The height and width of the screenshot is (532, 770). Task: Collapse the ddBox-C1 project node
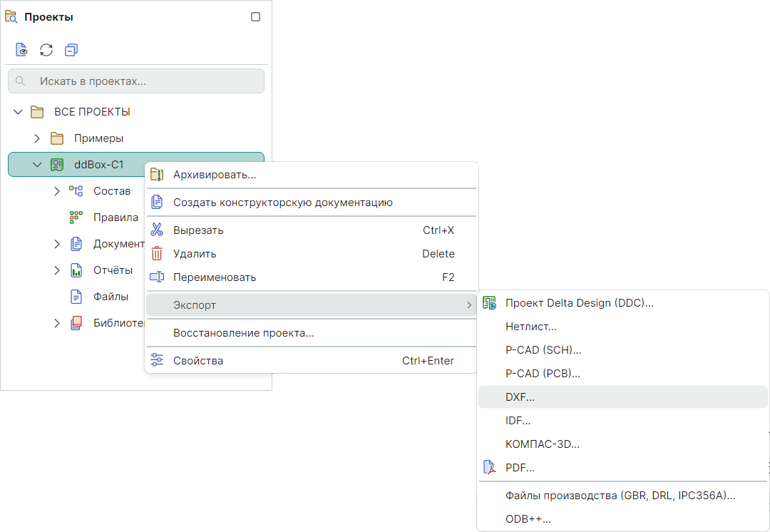point(37,165)
